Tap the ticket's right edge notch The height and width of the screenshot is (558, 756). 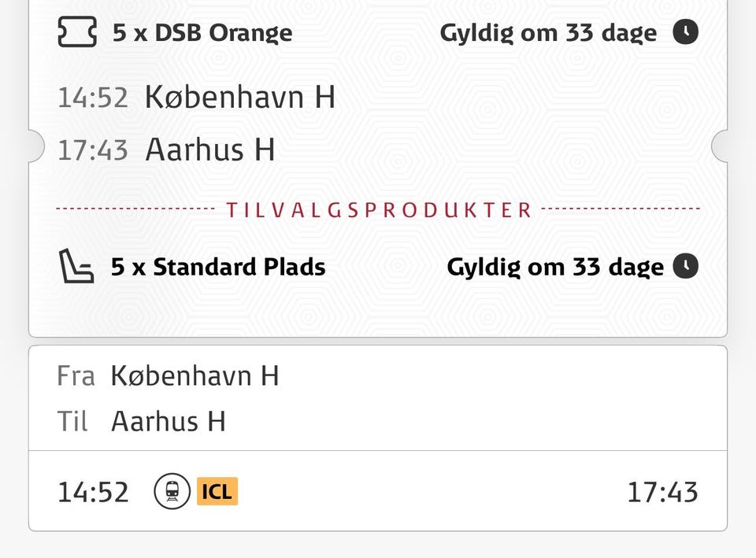(721, 147)
